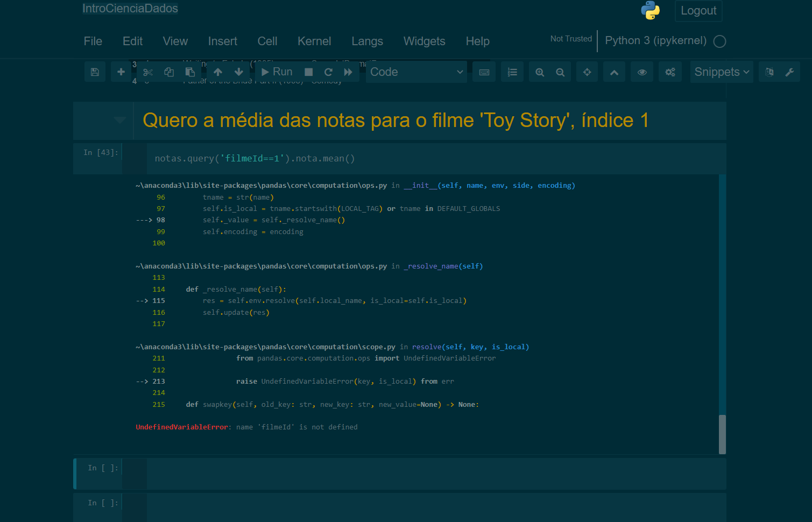The width and height of the screenshot is (812, 522).
Task: Open the Help menu
Action: click(x=478, y=41)
